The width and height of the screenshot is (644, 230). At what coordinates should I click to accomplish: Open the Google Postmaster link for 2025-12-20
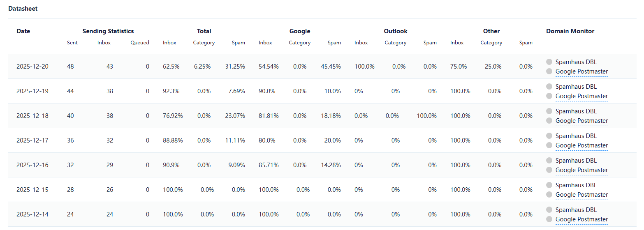click(581, 71)
